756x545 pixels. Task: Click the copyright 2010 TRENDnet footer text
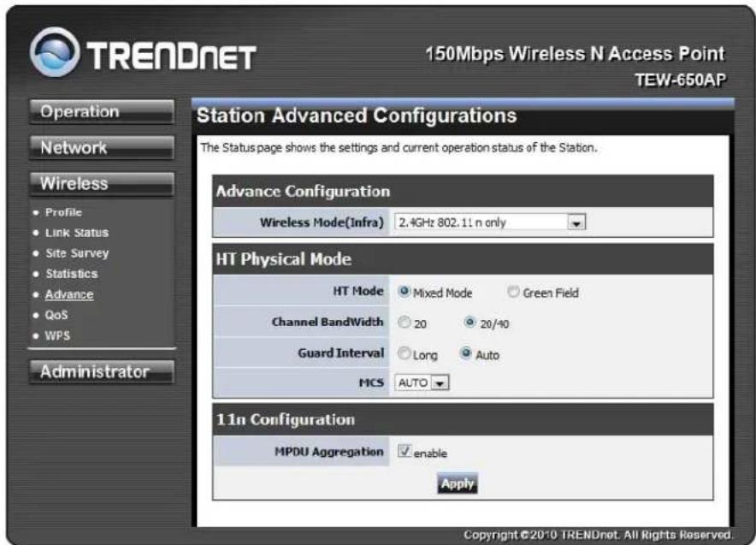click(599, 535)
